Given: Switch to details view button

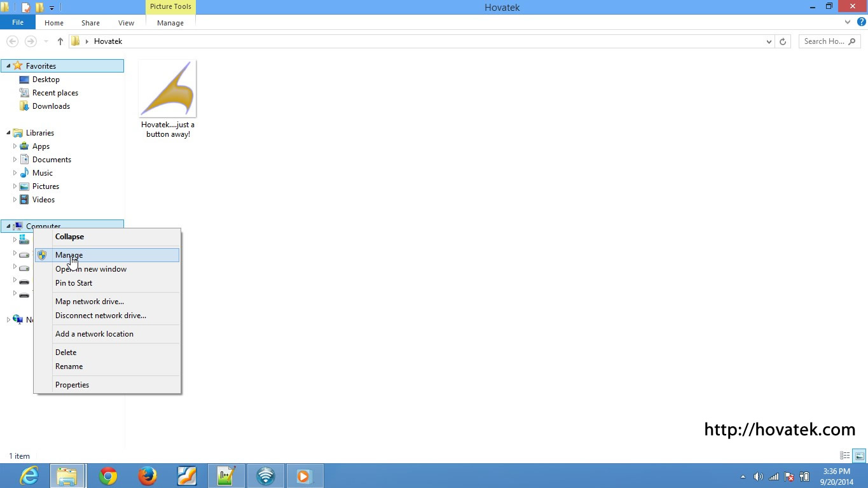Looking at the screenshot, I should click(x=845, y=456).
